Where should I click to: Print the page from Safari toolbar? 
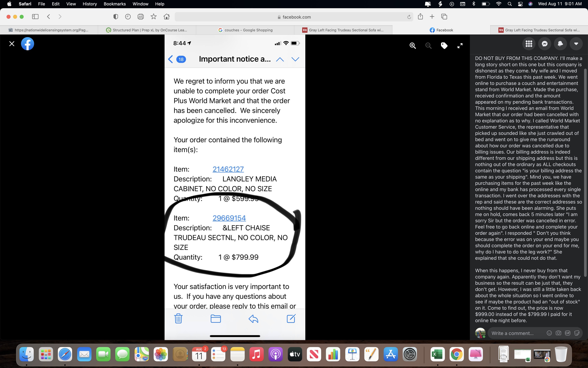(141, 17)
